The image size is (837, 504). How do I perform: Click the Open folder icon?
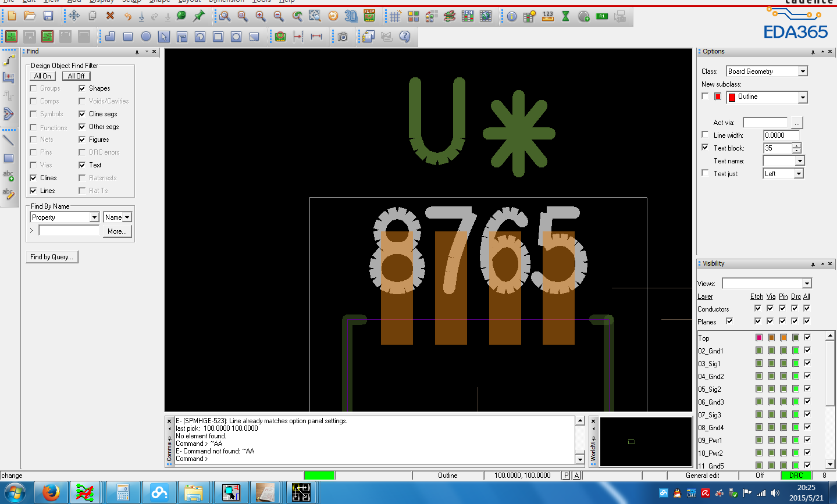[x=30, y=16]
